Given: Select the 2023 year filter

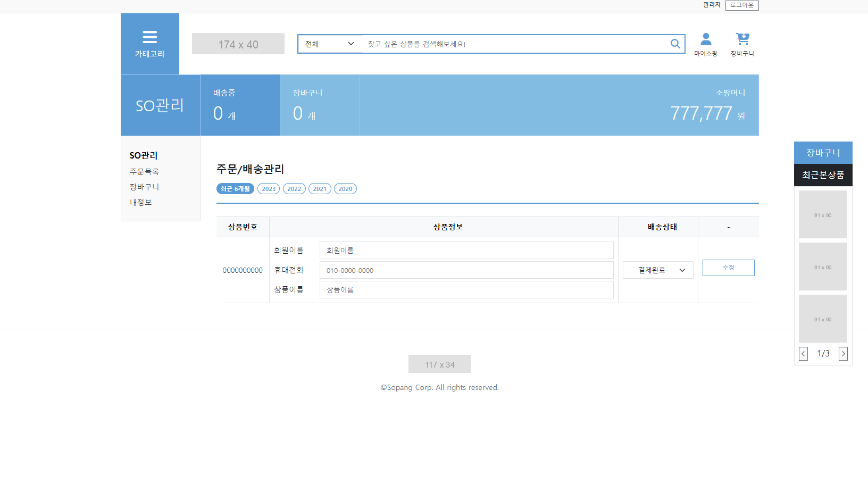Looking at the screenshot, I should pyautogui.click(x=269, y=189).
